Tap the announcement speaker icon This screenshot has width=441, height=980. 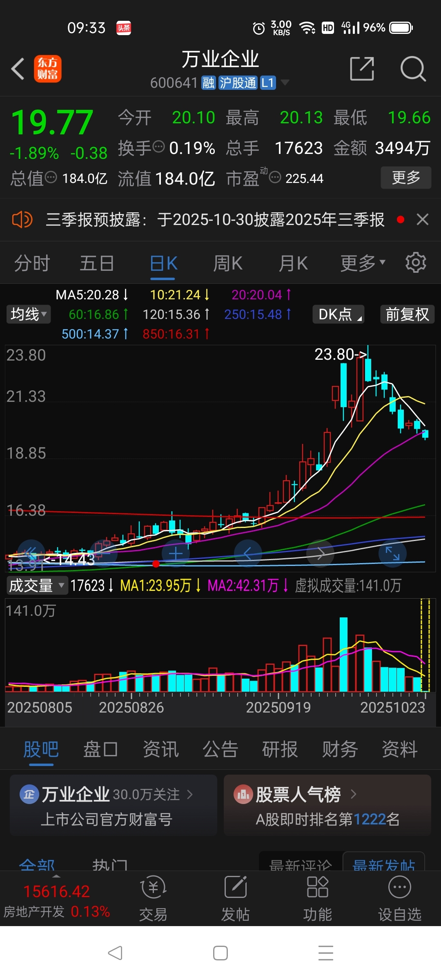point(22,220)
